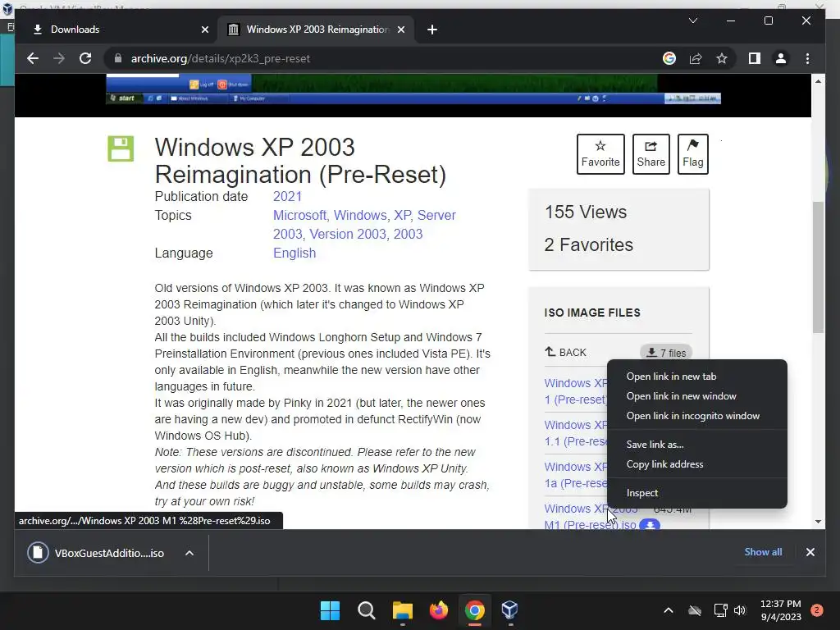Bookmark this tab with the star icon
This screenshot has width=840, height=630.
coord(722,58)
